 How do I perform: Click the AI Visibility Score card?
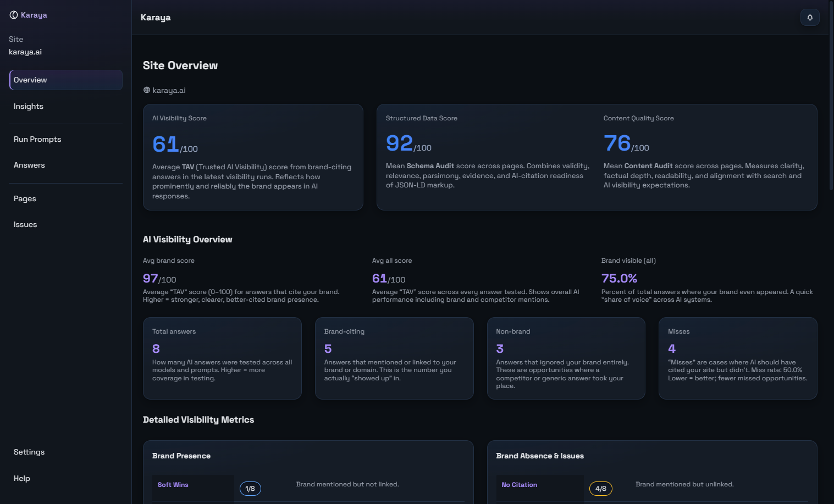[253, 157]
